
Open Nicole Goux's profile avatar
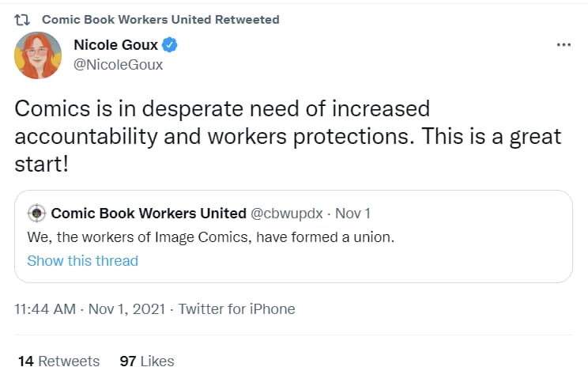click(x=38, y=55)
